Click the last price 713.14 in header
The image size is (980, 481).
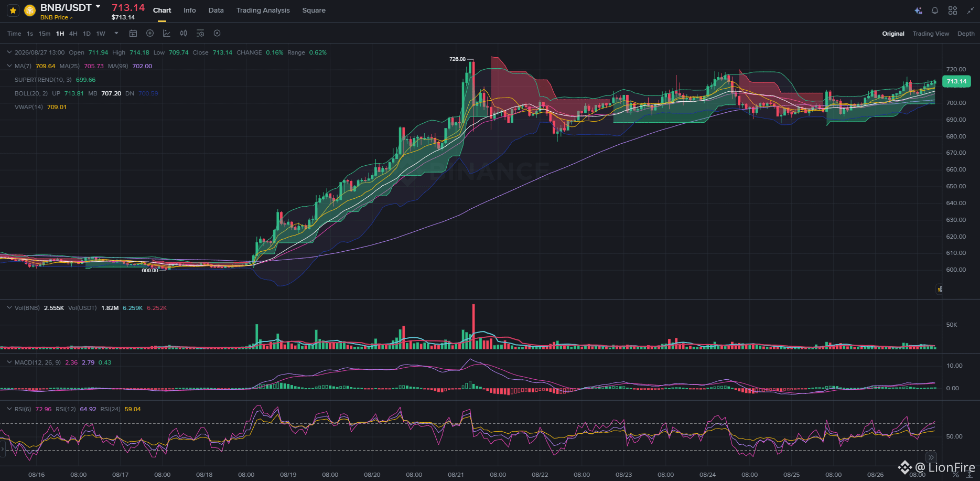[x=128, y=7]
